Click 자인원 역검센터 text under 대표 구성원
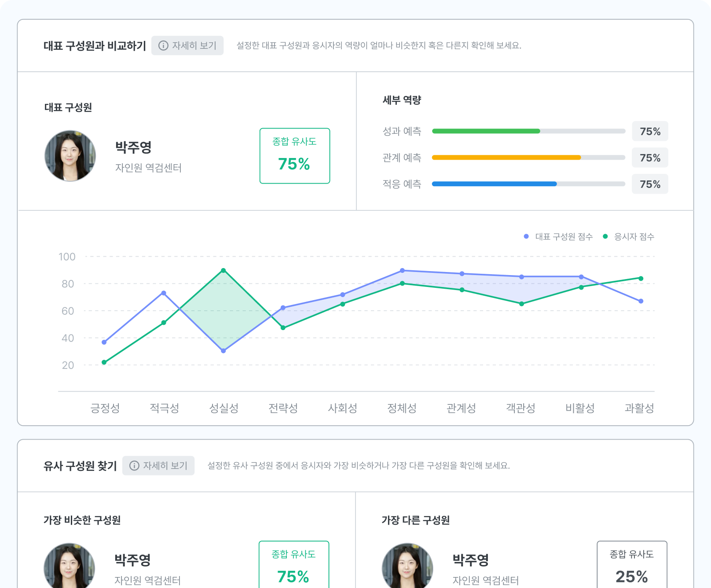 148,168
